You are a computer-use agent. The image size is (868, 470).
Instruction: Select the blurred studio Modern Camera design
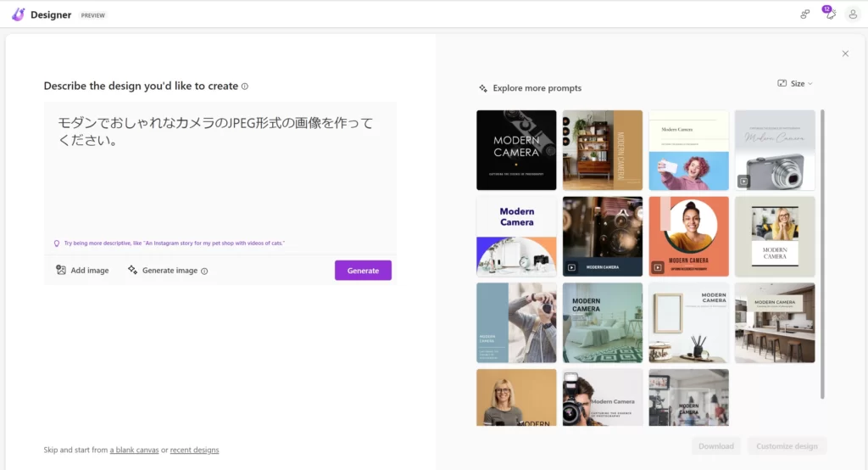[688, 397]
